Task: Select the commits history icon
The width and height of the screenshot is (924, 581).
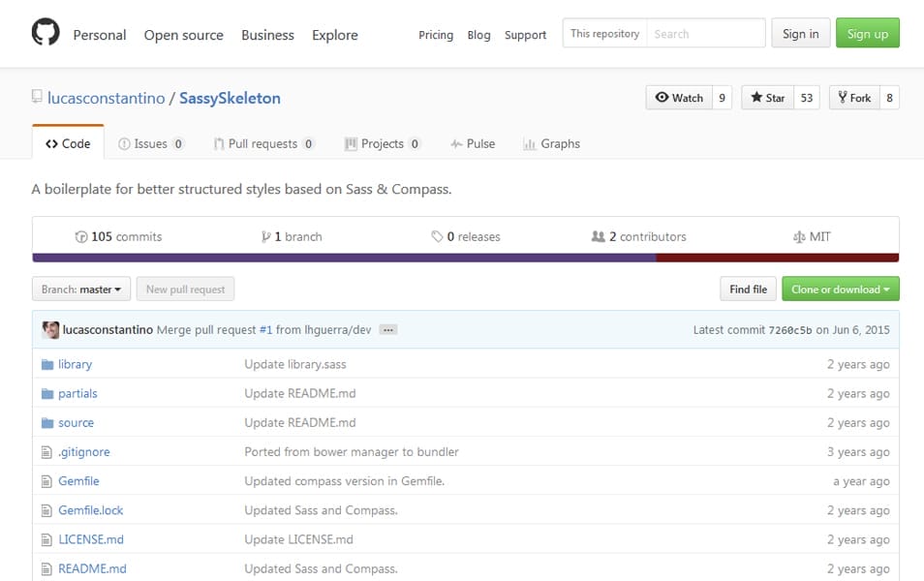Action: (80, 236)
